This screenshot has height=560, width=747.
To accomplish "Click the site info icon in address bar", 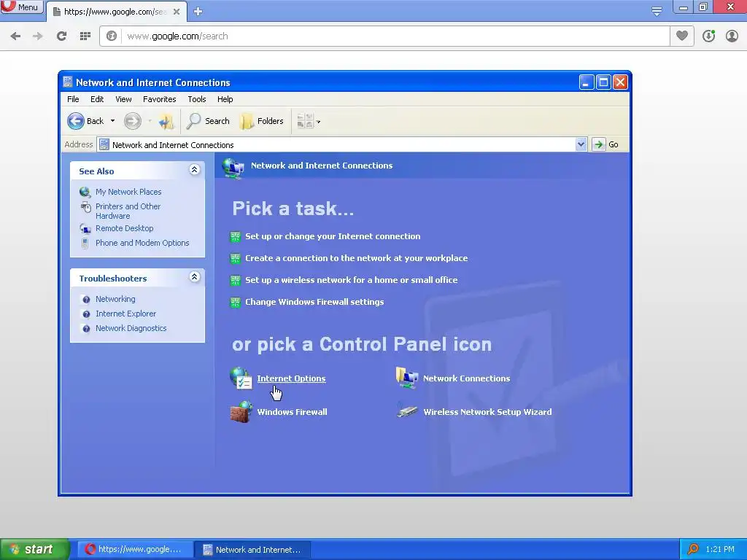I will 112,36.
